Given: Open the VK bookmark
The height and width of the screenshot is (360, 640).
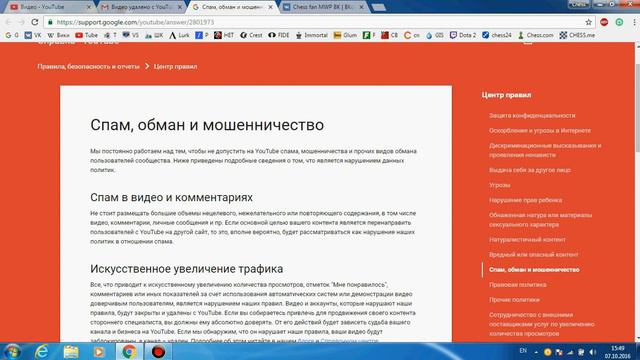Looking at the screenshot, I should point(33,35).
